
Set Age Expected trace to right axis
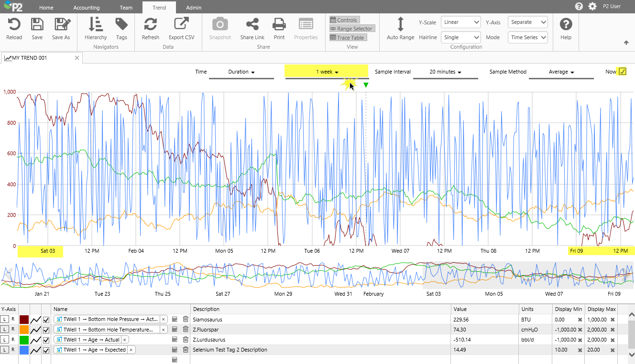click(13, 350)
